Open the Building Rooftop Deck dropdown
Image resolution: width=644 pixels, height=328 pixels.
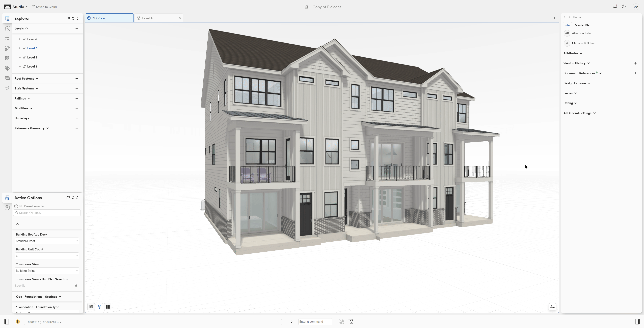[x=47, y=241]
